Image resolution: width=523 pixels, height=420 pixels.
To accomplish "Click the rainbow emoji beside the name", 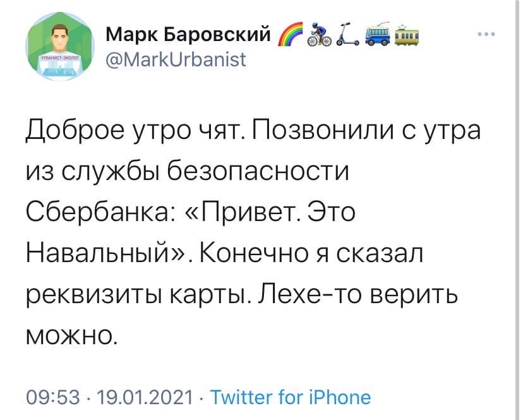I will (x=290, y=33).
